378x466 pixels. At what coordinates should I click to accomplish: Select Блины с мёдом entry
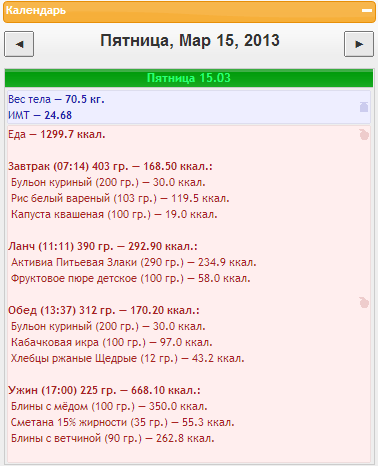(x=109, y=406)
